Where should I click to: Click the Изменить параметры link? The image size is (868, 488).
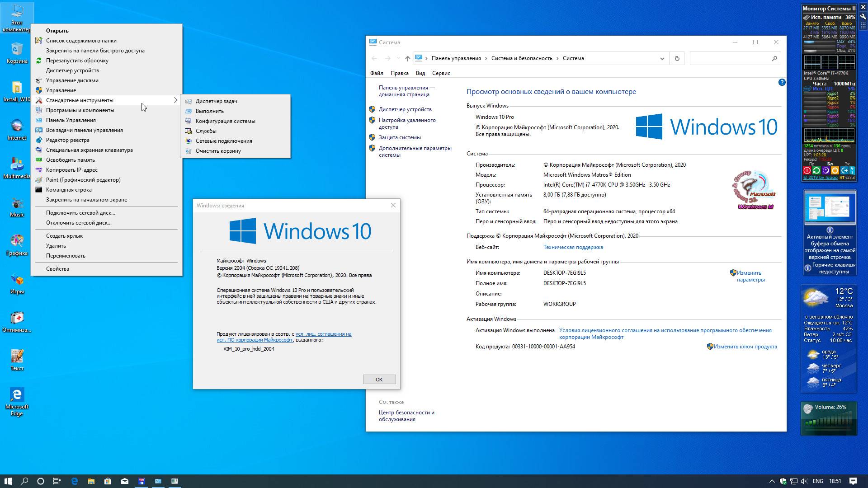(x=750, y=276)
